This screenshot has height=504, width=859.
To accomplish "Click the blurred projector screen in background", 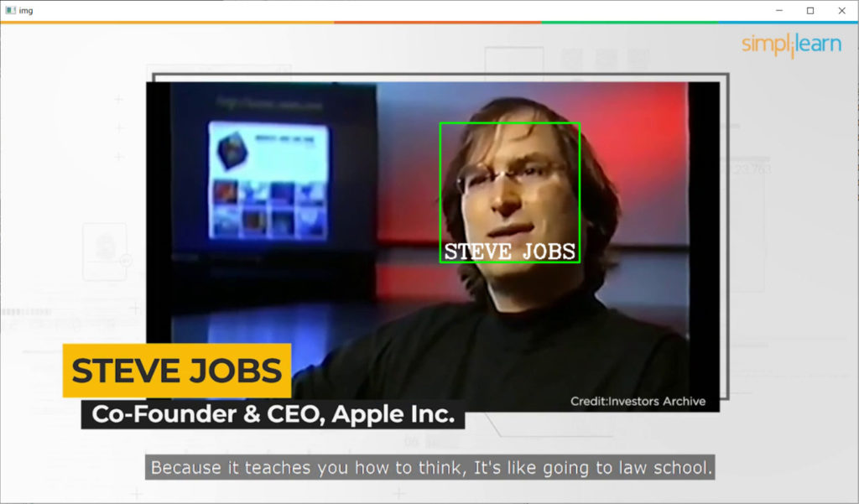I will coord(268,181).
